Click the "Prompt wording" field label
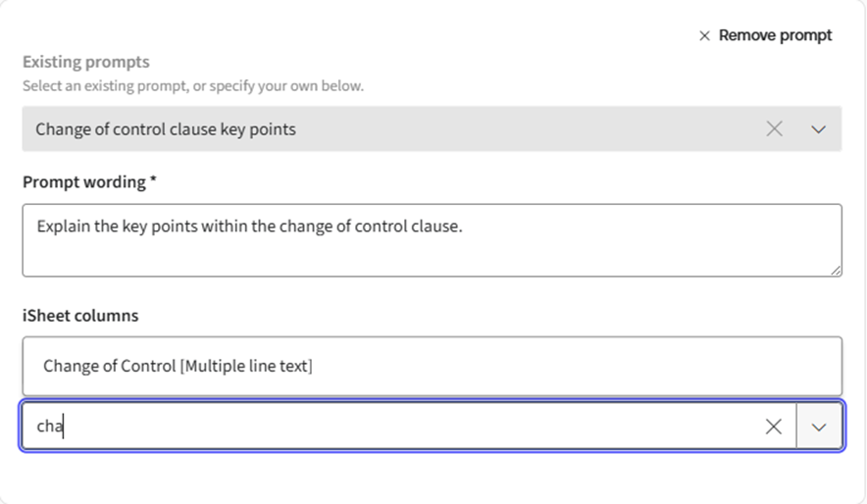This screenshot has height=504, width=867. pos(84,182)
